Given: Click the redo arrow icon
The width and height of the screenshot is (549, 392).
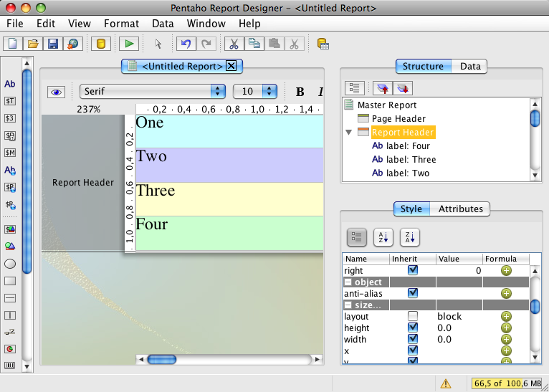Looking at the screenshot, I should click(206, 44).
